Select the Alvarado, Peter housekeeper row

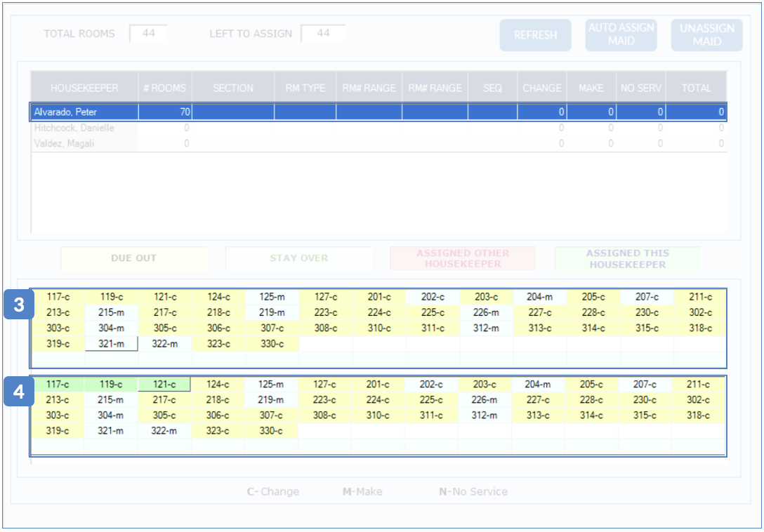pos(84,112)
